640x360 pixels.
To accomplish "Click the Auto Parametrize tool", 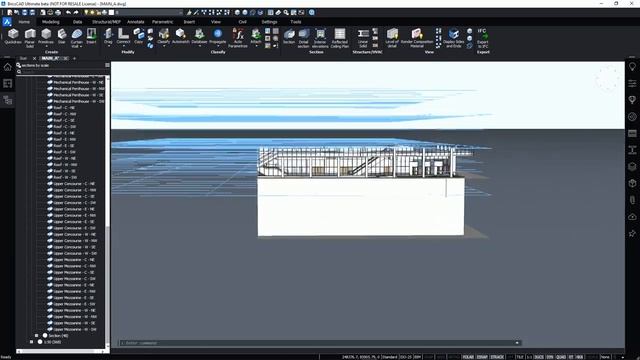I will pos(238,38).
